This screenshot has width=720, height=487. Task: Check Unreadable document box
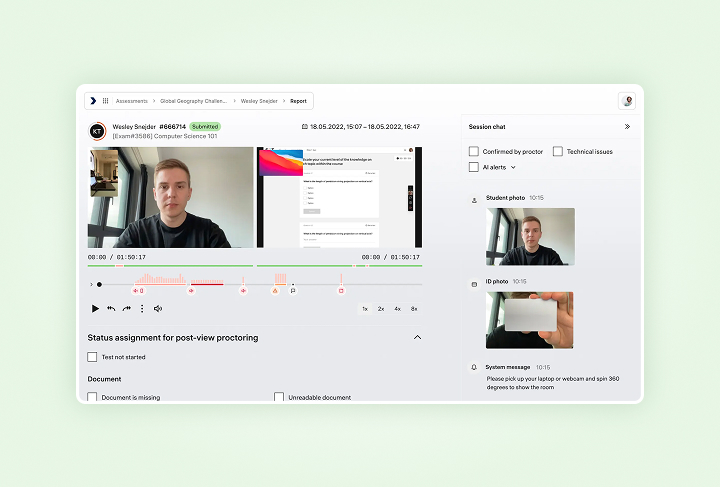click(x=279, y=397)
